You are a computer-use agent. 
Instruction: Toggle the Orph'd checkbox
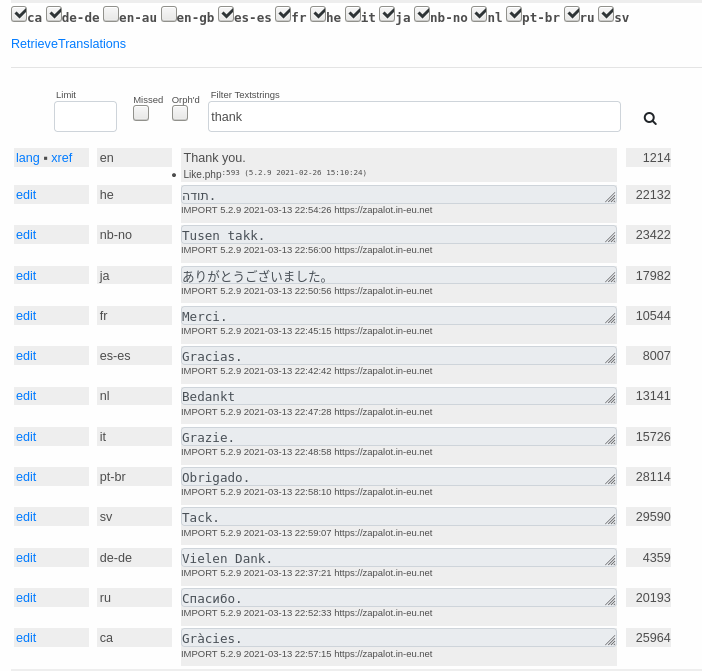point(180,113)
